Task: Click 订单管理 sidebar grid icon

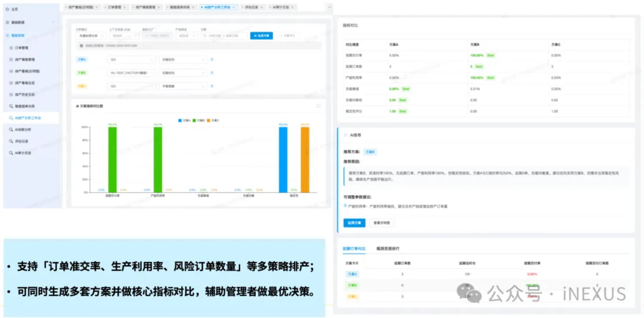Action: 11,48
